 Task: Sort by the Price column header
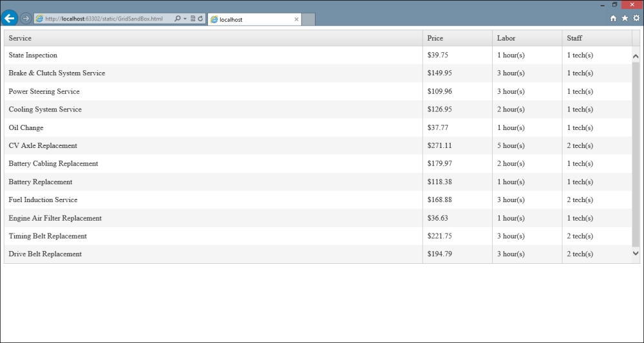tap(457, 38)
